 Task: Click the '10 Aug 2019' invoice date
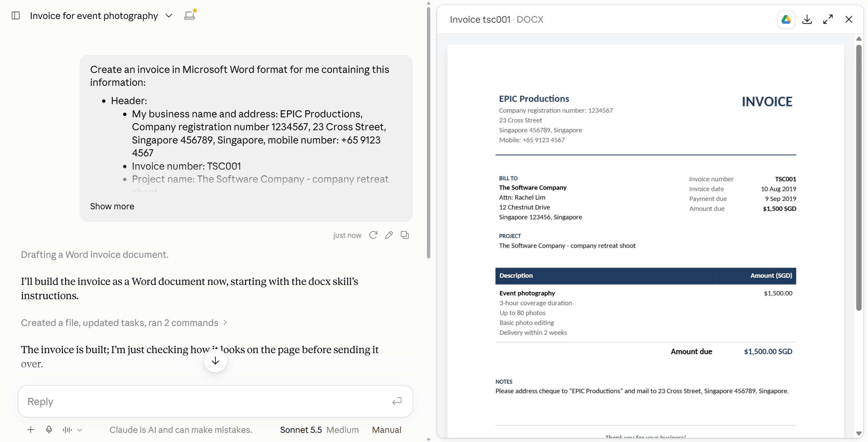[778, 189]
